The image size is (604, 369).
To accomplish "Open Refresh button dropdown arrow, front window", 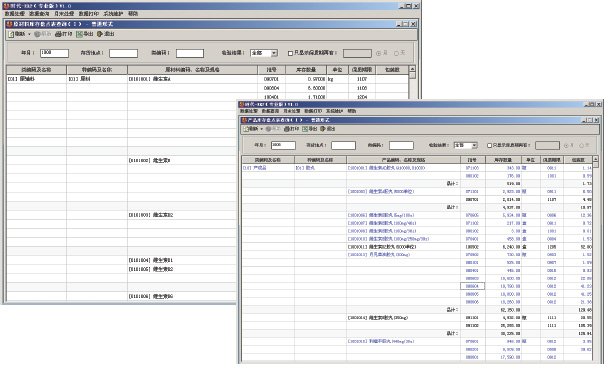I will click(262, 129).
